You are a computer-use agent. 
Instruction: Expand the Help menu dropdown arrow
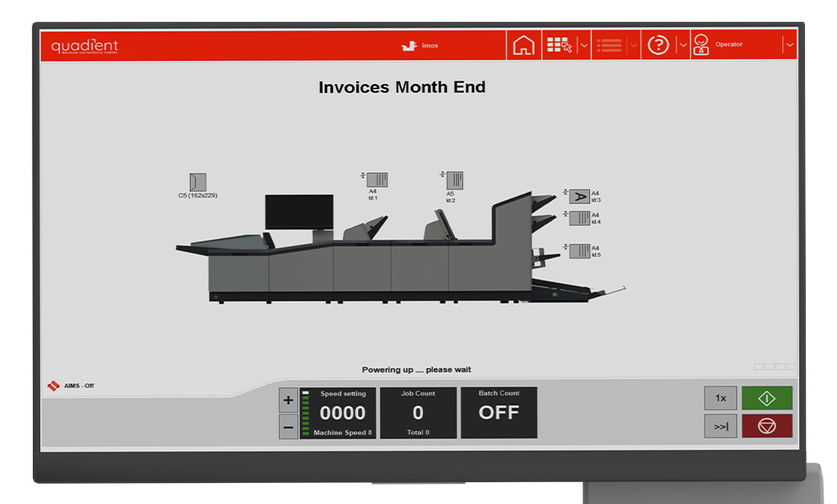click(682, 45)
